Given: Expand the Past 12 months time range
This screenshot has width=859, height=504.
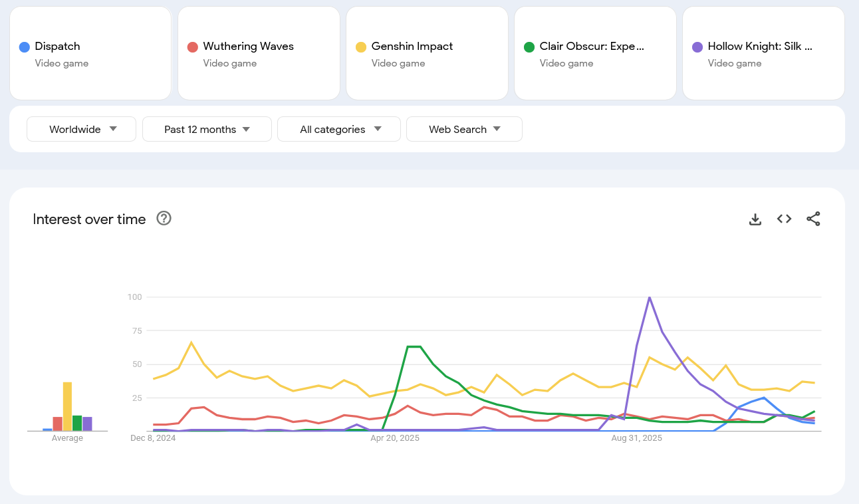Looking at the screenshot, I should point(207,129).
